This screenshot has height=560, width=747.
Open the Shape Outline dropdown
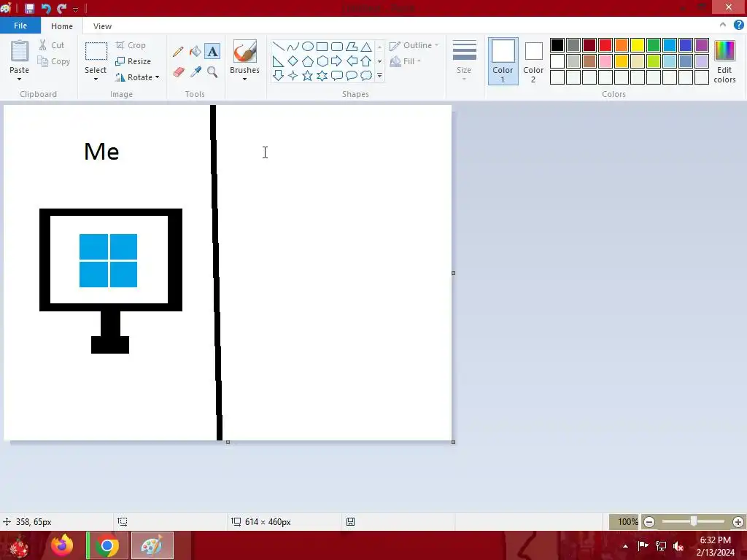(x=414, y=45)
